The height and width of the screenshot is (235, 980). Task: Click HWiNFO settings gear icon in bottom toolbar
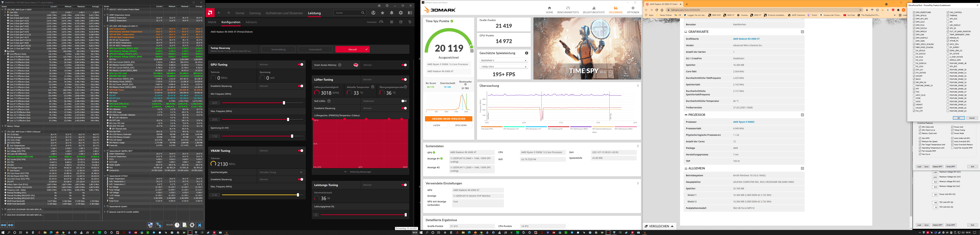(192, 225)
